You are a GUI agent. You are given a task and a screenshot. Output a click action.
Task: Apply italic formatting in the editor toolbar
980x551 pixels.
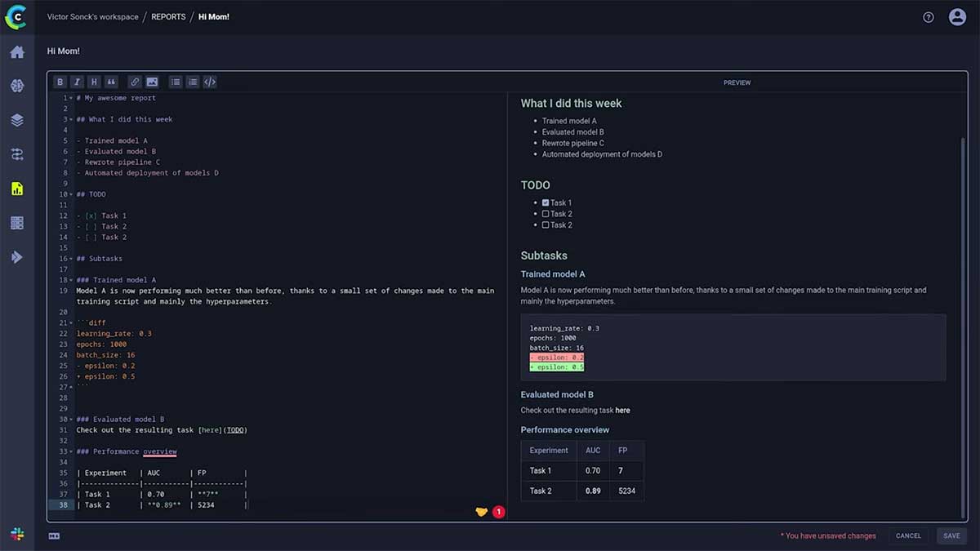coord(77,82)
